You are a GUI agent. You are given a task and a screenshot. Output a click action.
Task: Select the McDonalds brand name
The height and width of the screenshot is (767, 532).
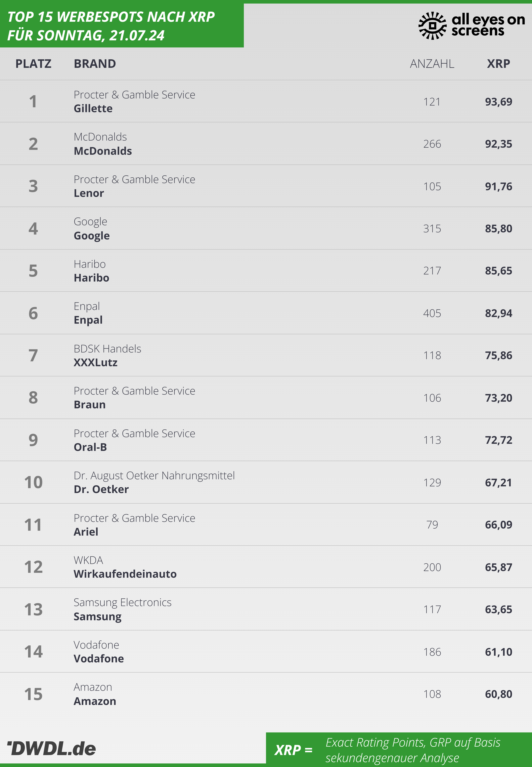[103, 151]
